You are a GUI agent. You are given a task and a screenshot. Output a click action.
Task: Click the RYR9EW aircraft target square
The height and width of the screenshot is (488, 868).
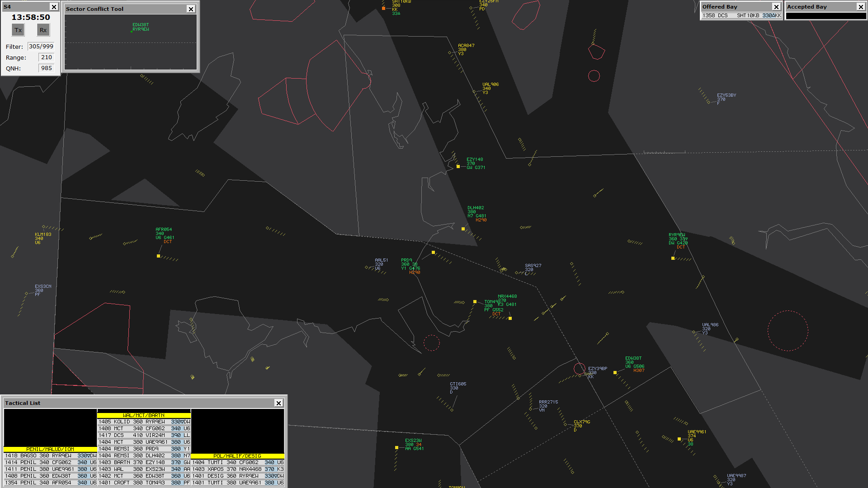(673, 258)
